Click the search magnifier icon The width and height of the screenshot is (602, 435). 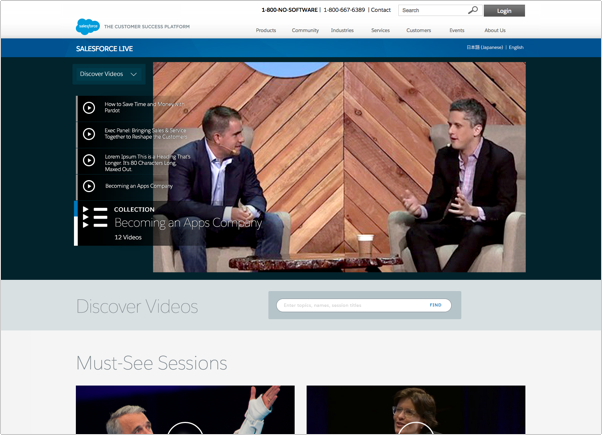[473, 10]
